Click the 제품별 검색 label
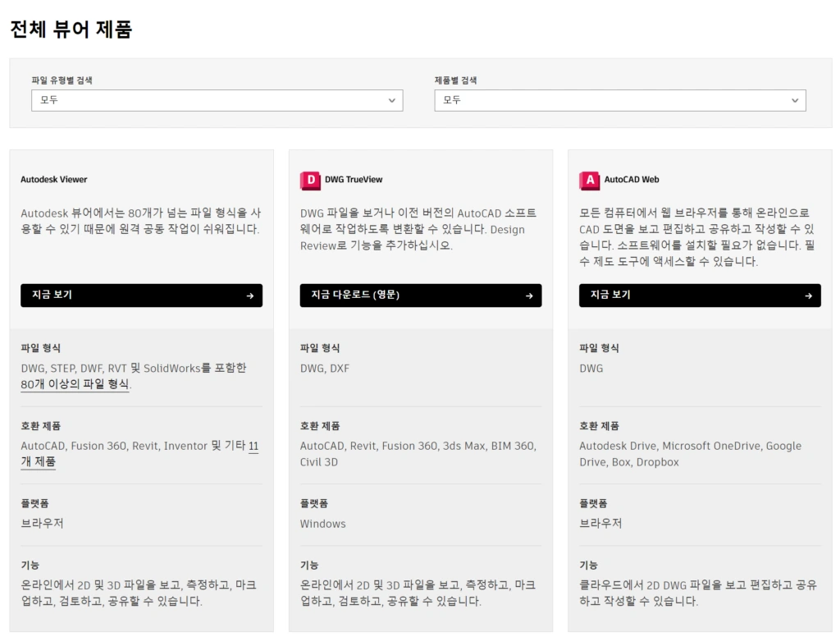The image size is (840, 637). [x=455, y=80]
